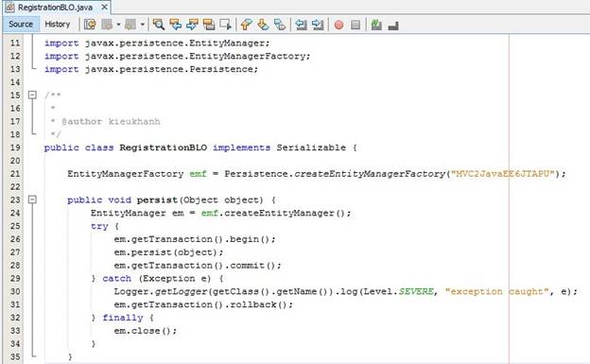The width and height of the screenshot is (590, 364).
Task: Click the Comment lines icon
Action: point(376,25)
